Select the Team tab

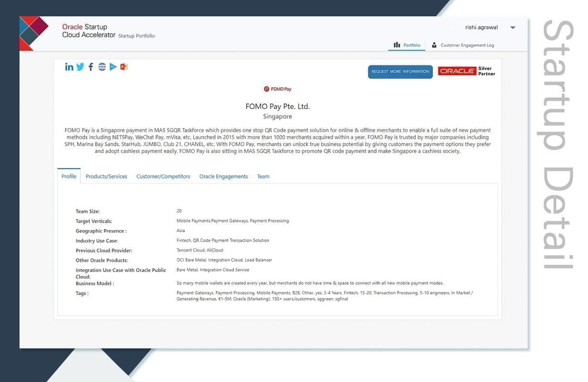263,176
